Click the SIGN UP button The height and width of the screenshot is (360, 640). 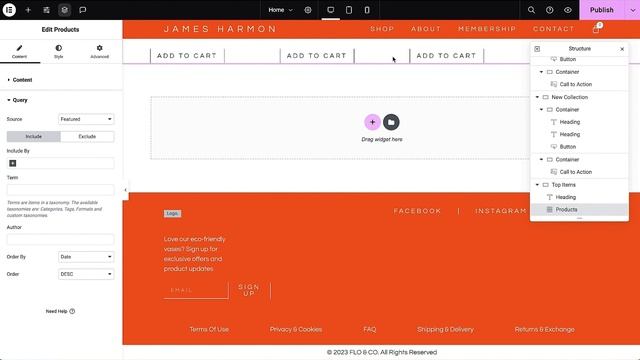249,290
